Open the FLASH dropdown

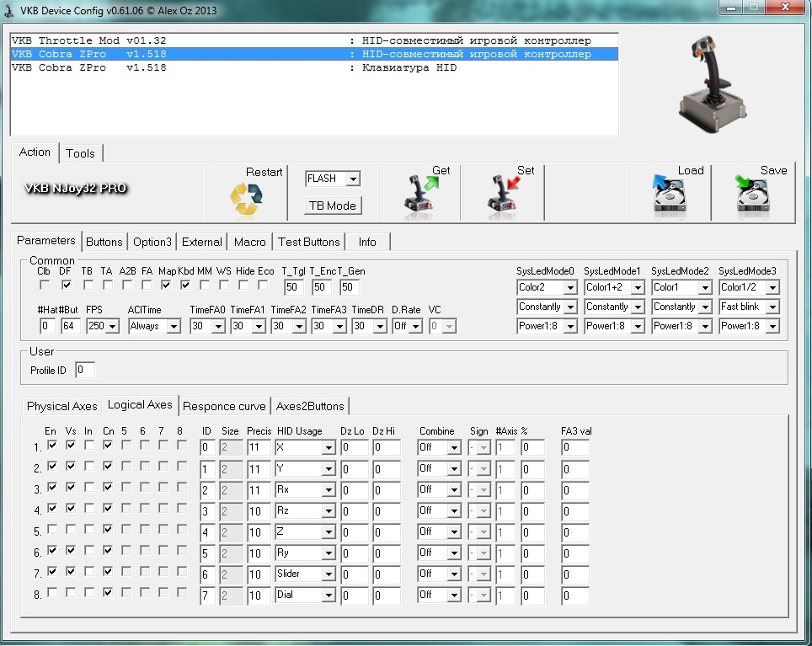[x=353, y=179]
